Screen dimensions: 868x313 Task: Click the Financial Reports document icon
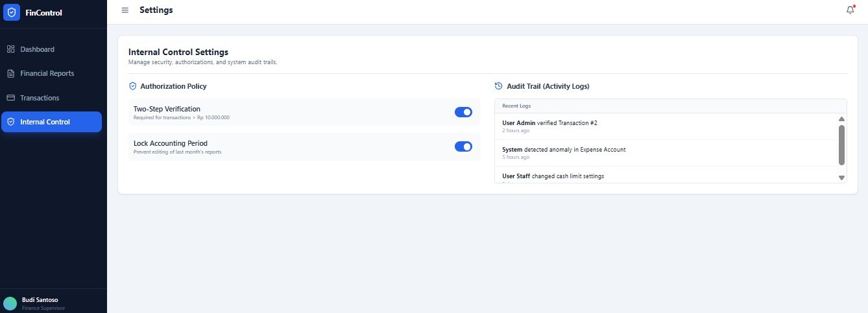[x=10, y=73]
